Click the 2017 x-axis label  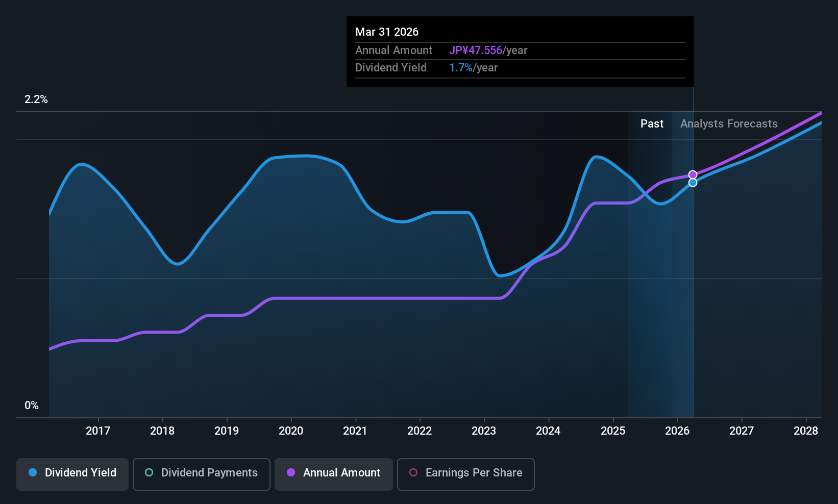coord(98,431)
